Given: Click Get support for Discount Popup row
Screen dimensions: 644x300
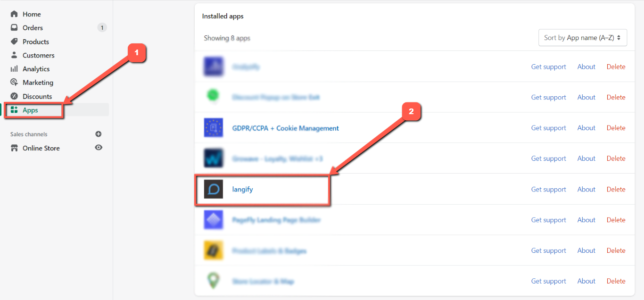Looking at the screenshot, I should click(549, 97).
